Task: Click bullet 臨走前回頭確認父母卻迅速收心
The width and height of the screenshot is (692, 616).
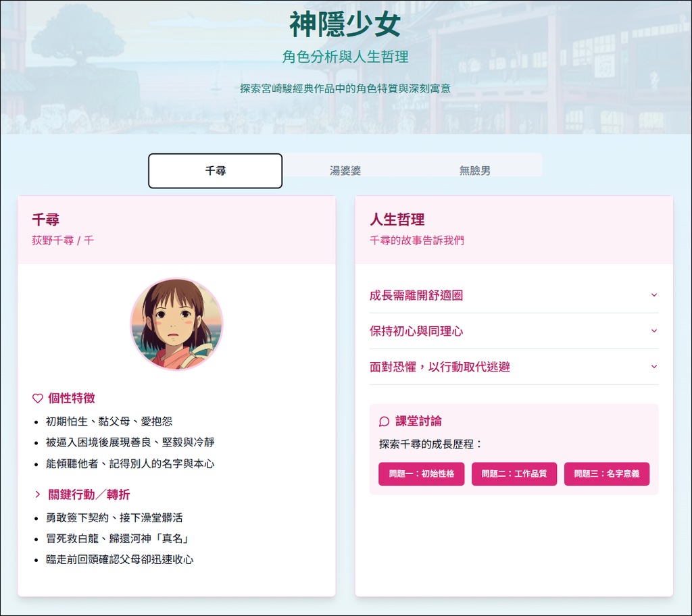Action: [x=120, y=560]
